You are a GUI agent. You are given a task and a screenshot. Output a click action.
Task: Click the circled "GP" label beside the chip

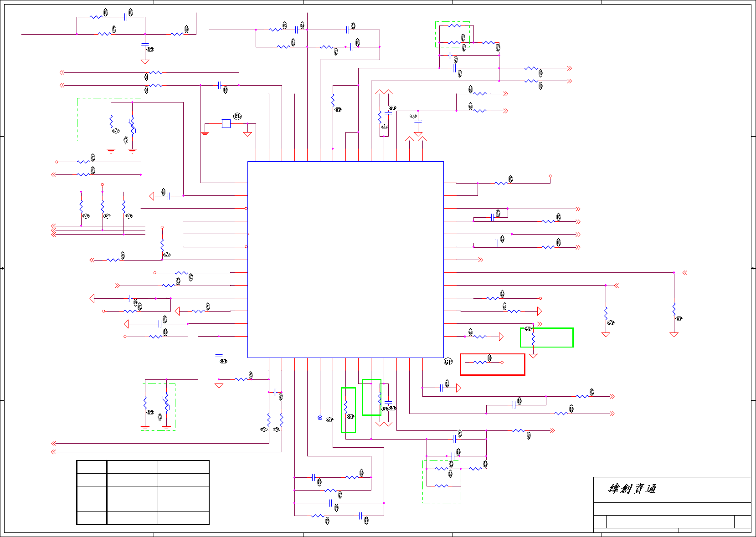[x=448, y=362]
